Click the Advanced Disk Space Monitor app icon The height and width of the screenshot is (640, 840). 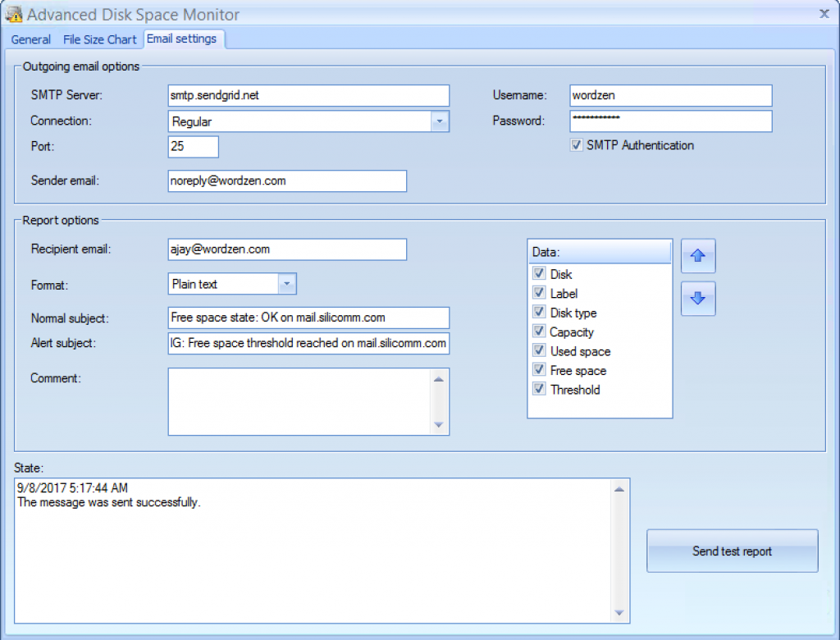click(13, 14)
